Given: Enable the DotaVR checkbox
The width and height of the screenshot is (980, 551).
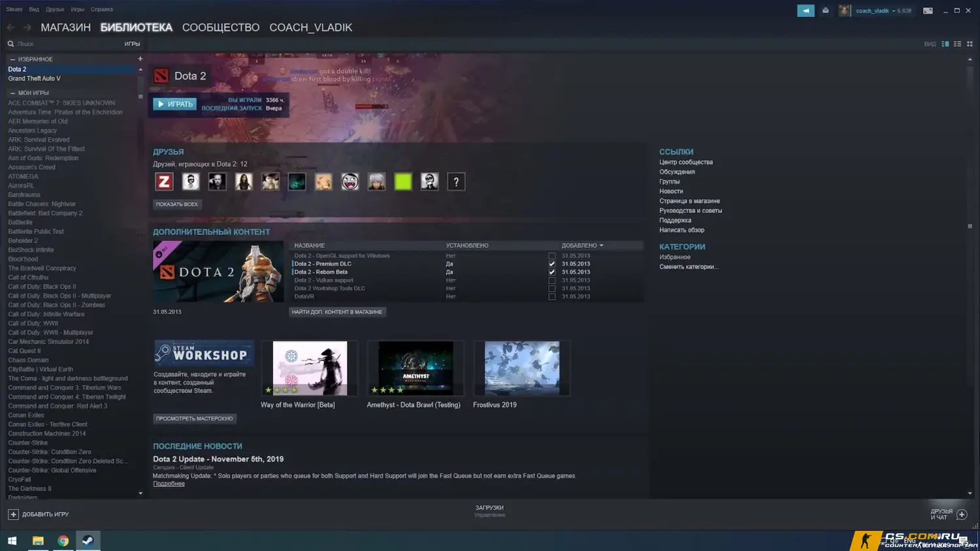Looking at the screenshot, I should tap(552, 296).
